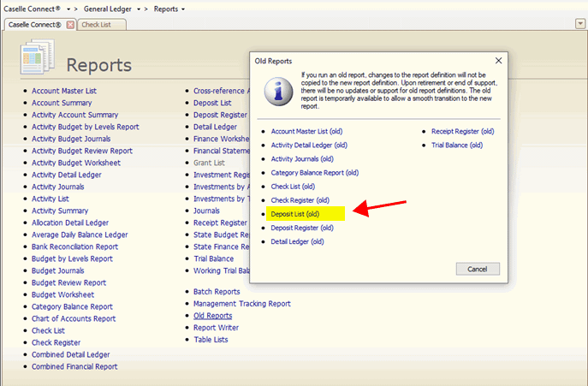Click the Reports page icon

tap(37, 59)
